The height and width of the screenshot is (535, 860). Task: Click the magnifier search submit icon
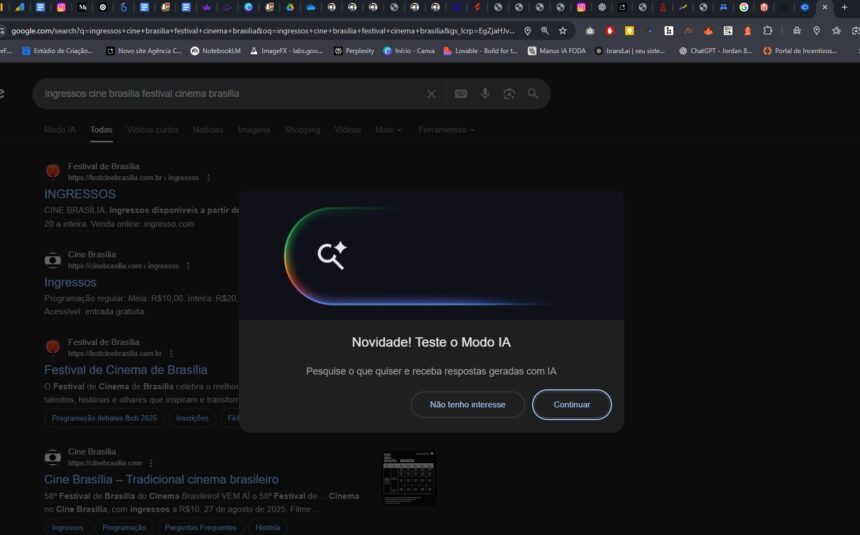point(533,94)
